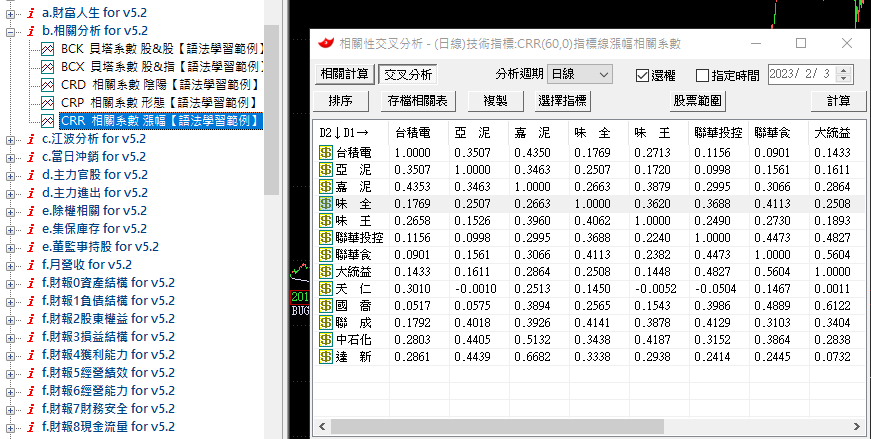Click the stock icon in the 天仁 row
The height and width of the screenshot is (439, 871).
pos(326,288)
